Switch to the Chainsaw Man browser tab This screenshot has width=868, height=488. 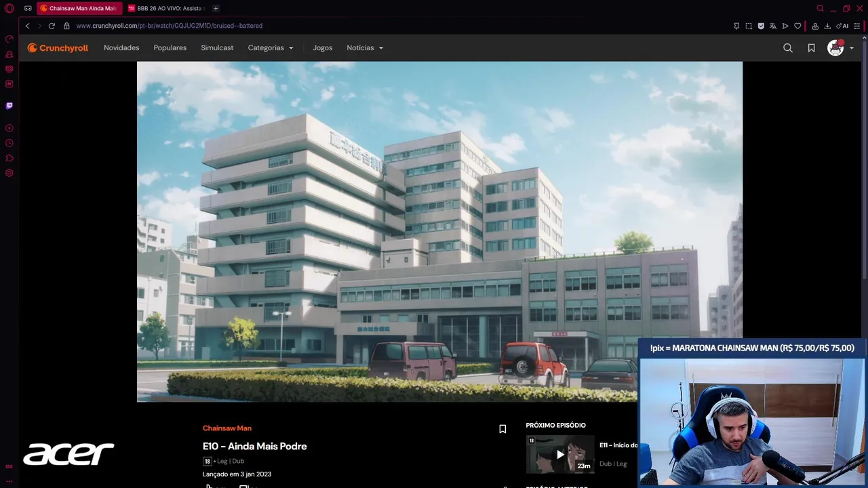(79, 8)
